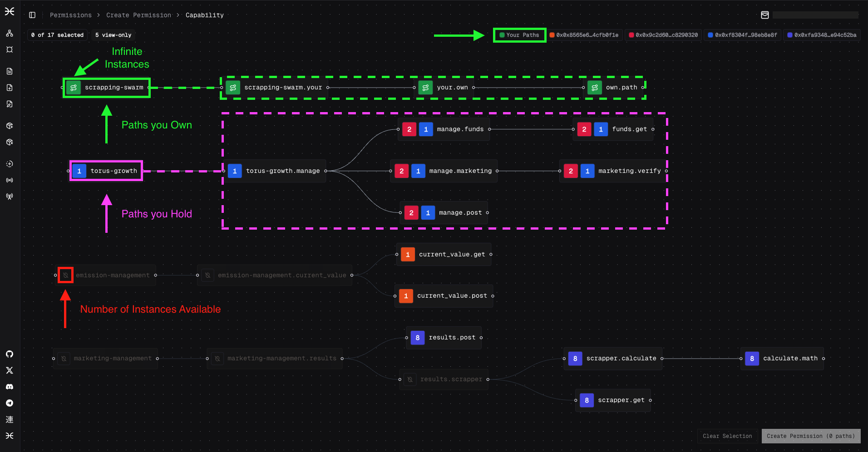Screen dimensions: 868x452
Task: Expand the emission-management node endpoint
Action: [155, 275]
